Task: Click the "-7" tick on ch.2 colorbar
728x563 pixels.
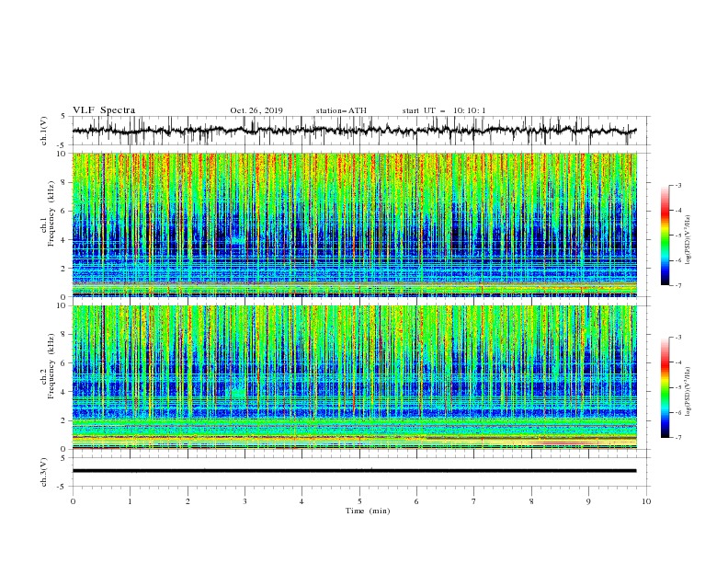Action: (x=677, y=438)
